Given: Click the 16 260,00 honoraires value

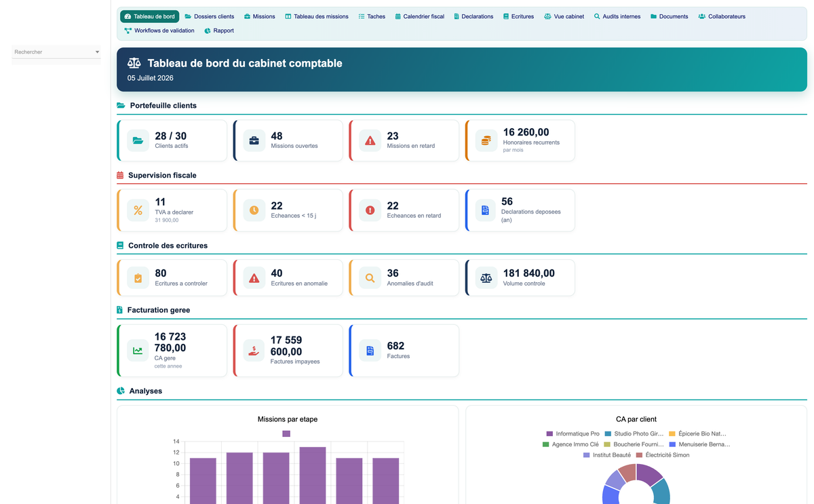Looking at the screenshot, I should tap(526, 132).
